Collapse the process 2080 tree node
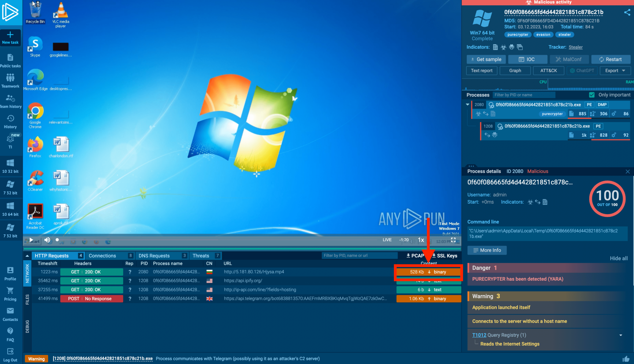634x364 pixels. [468, 104]
